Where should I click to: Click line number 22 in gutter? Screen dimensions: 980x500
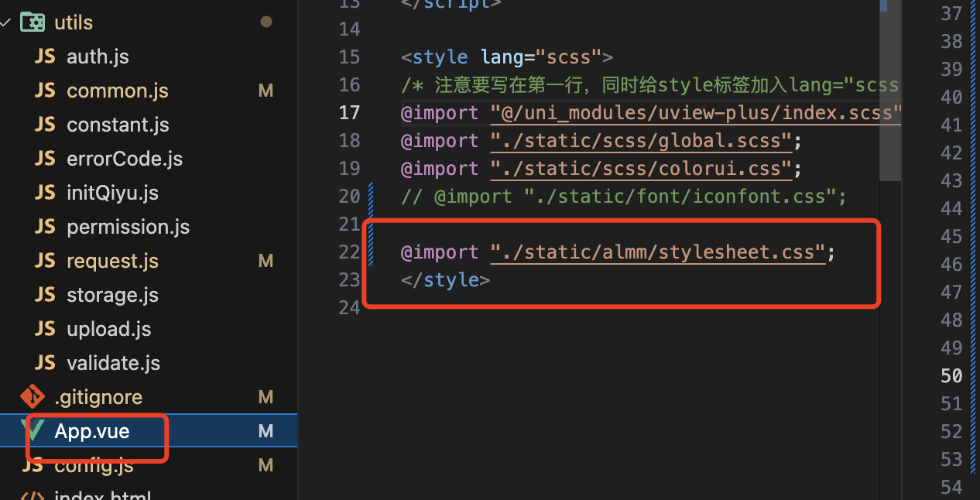tap(350, 252)
